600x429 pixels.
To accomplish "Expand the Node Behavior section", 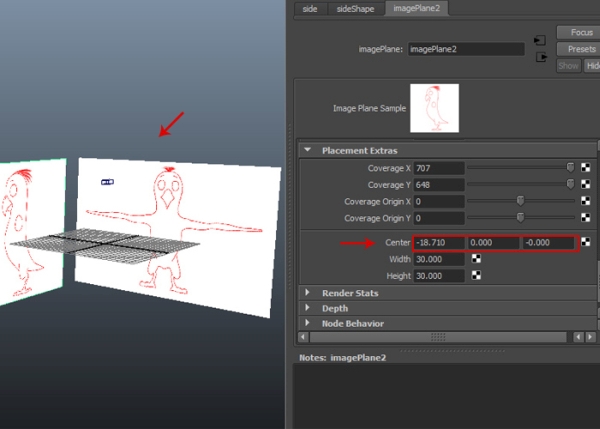I will pyautogui.click(x=307, y=323).
